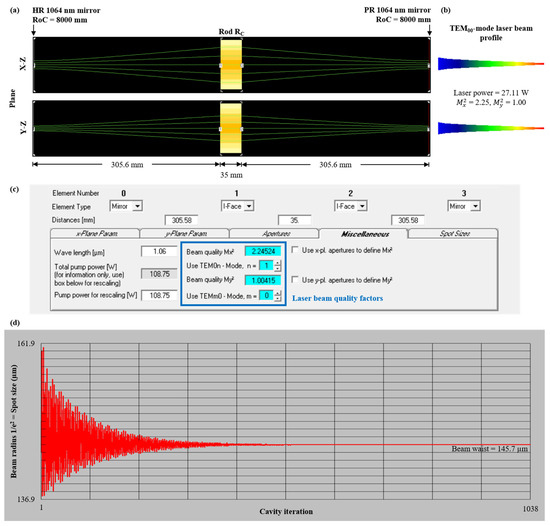Expand Element 3 Mirror type dropdown
The width and height of the screenshot is (550, 526).
[x=475, y=206]
